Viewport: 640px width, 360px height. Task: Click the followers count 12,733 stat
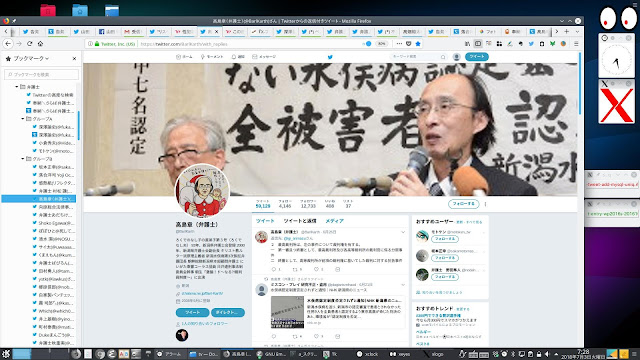click(x=308, y=204)
